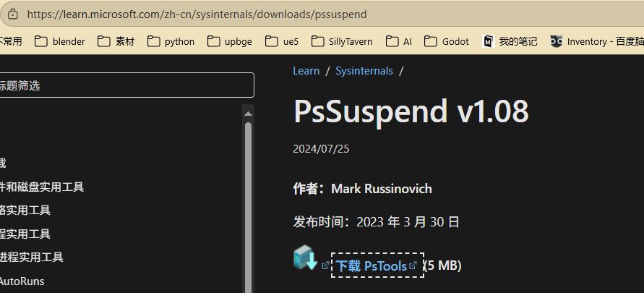
Task: Go to the Learn breadcrumb link
Action: tap(306, 71)
